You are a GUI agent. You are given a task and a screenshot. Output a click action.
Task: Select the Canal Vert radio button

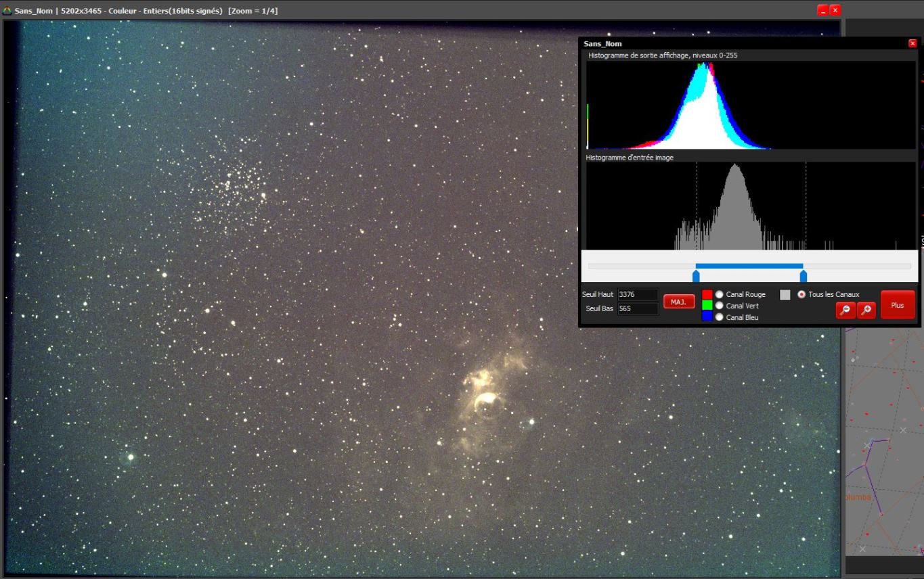(719, 306)
